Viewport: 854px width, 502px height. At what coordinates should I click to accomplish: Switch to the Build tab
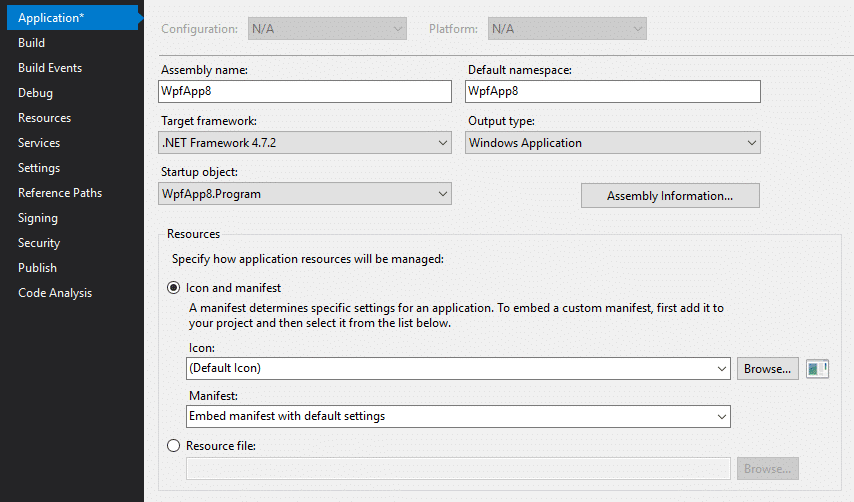pyautogui.click(x=32, y=42)
